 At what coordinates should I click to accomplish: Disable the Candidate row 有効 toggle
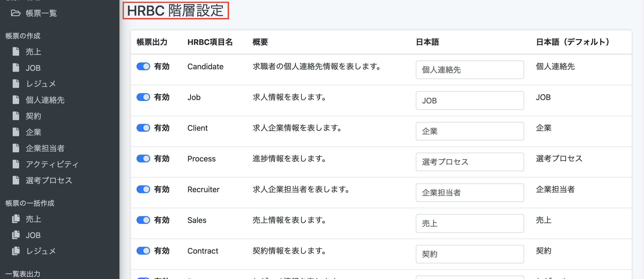143,66
